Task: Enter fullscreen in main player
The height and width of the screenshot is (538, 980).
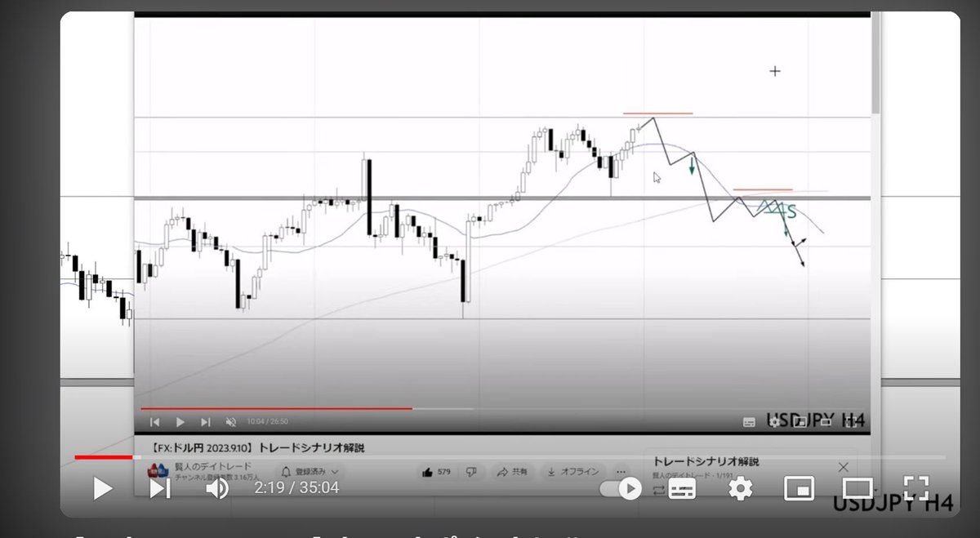Action: [x=915, y=488]
